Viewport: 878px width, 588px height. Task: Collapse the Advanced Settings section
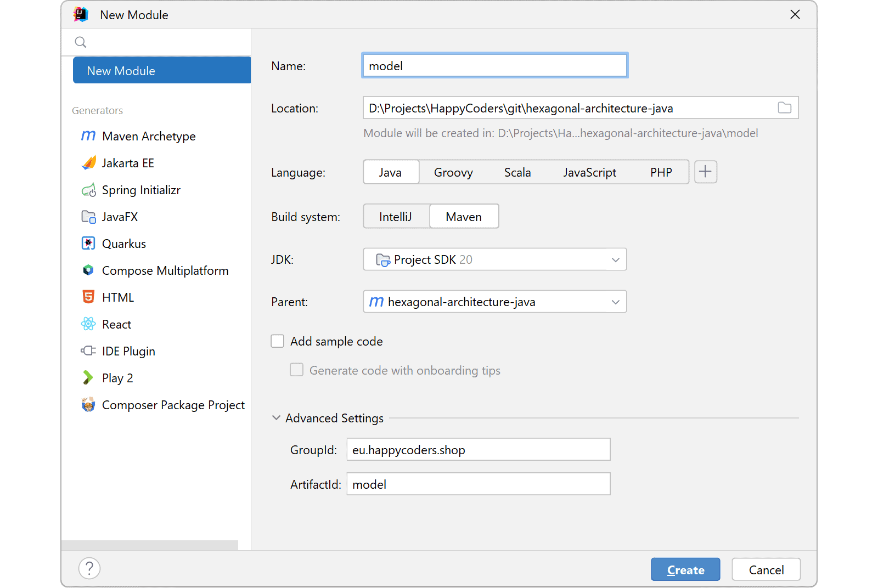[276, 417]
